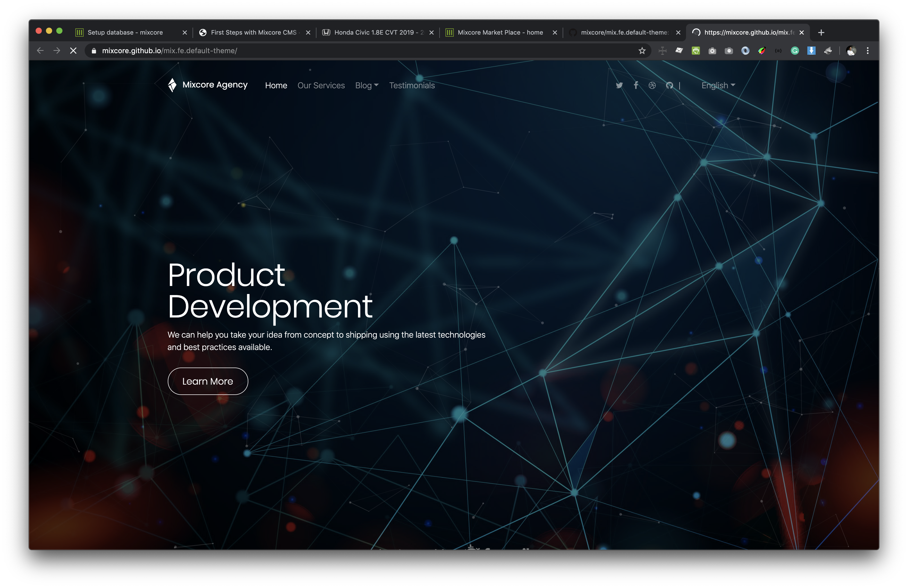Open the Twitter social link
Image resolution: width=908 pixels, height=588 pixels.
[x=619, y=85]
